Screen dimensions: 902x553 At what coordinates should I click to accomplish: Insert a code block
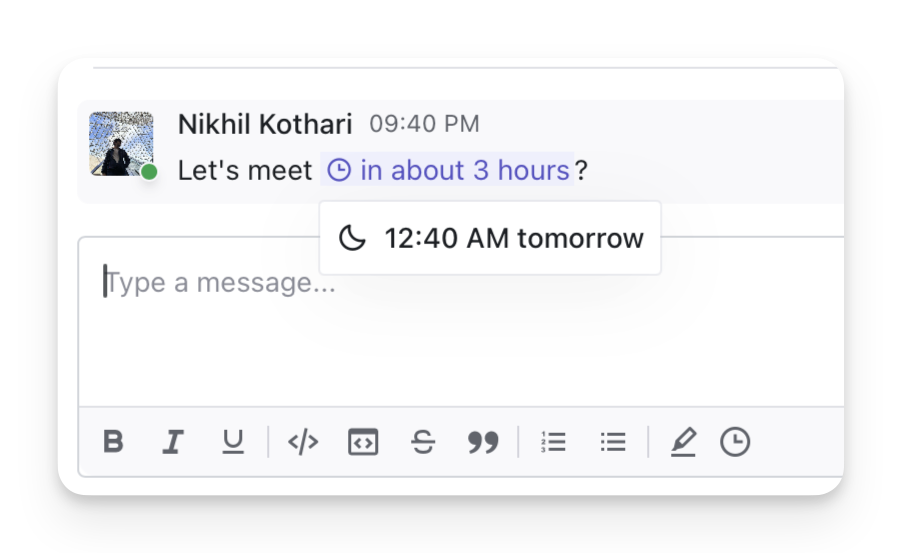[363, 442]
